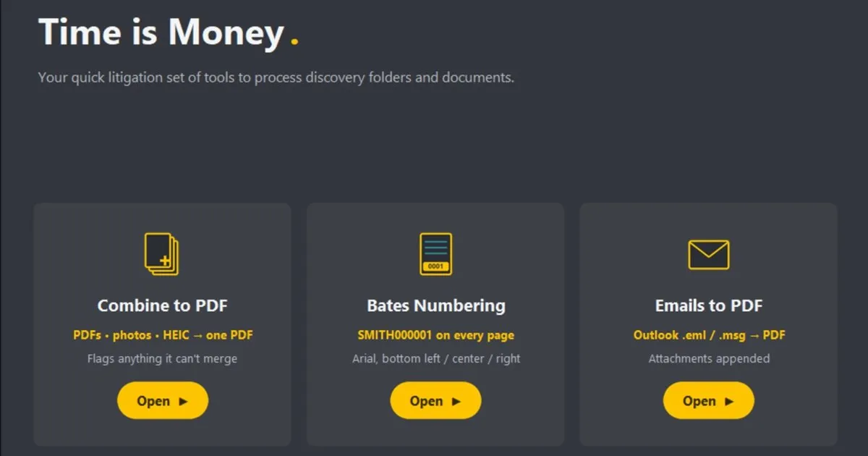Click the "SMITH000001 on every page" text
This screenshot has height=456, width=868.
[436, 335]
